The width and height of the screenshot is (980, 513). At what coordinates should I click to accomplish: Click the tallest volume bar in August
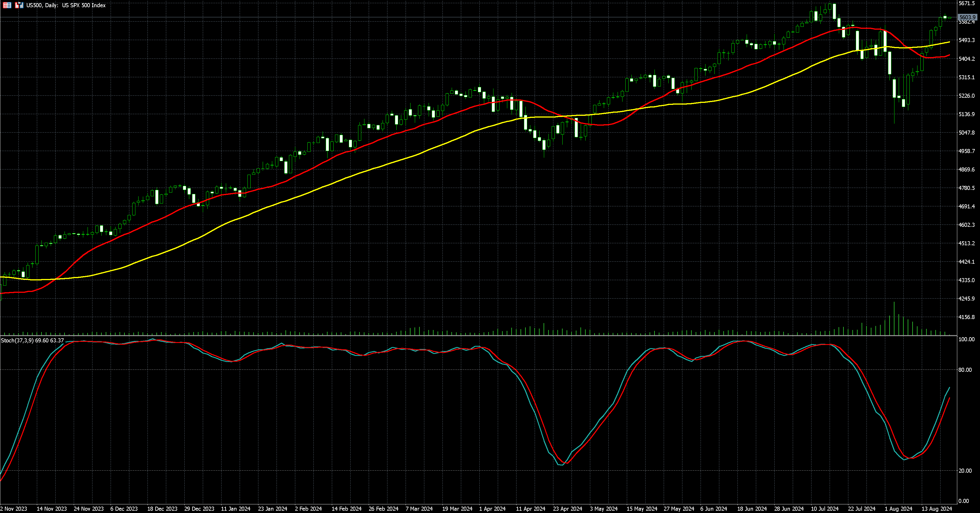(894, 320)
